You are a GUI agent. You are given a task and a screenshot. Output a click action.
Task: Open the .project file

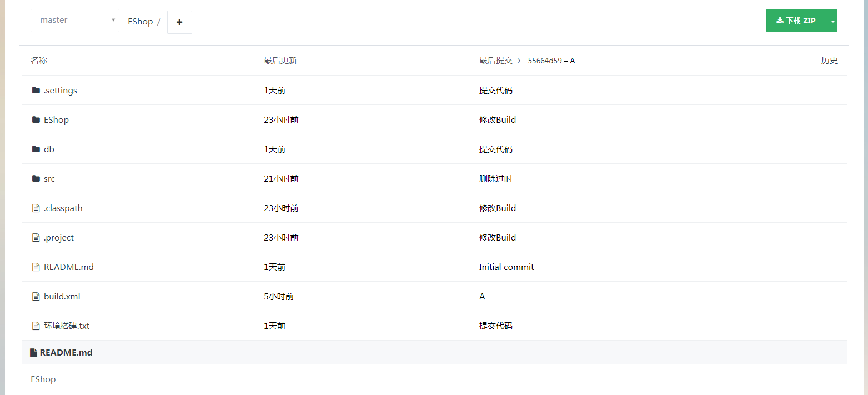[x=59, y=237]
